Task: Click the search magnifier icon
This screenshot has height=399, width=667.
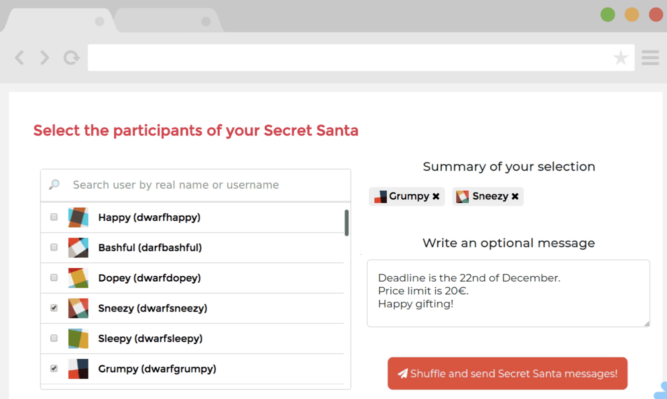Action: [54, 185]
